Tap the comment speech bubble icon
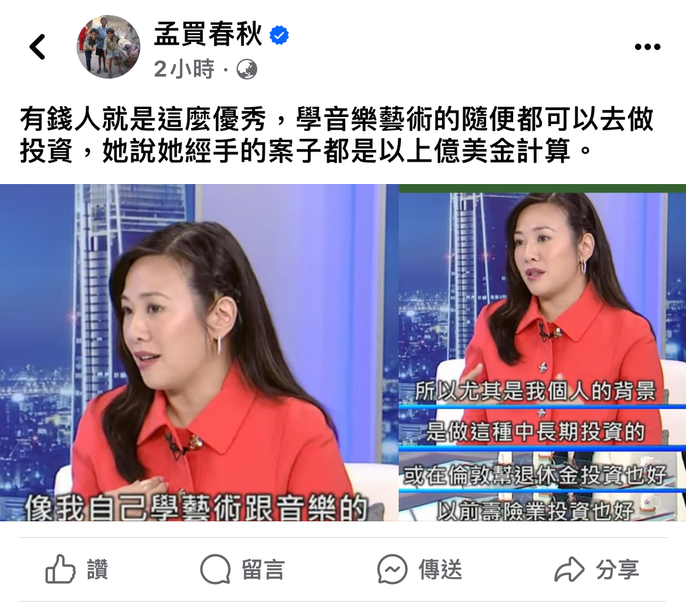The image size is (686, 616). click(215, 569)
